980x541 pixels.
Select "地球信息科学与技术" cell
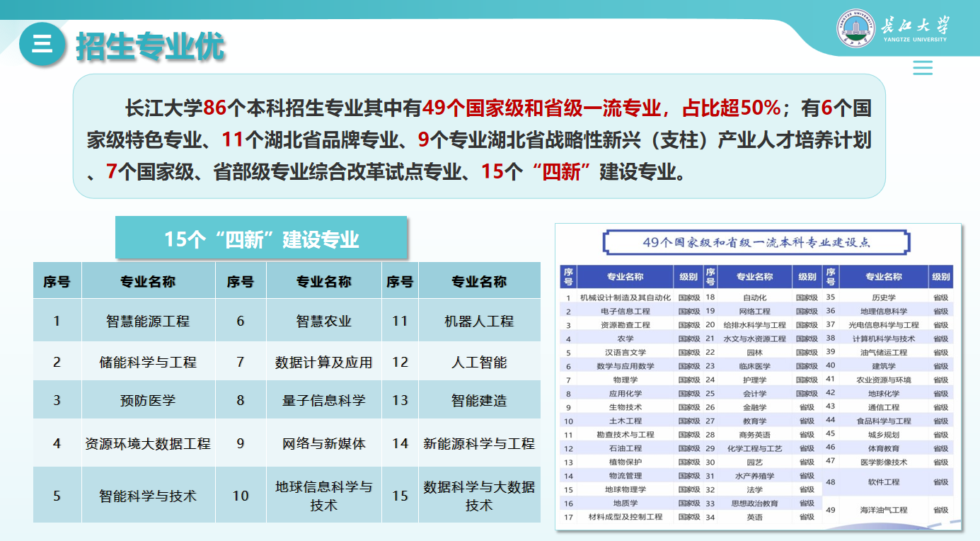click(x=324, y=496)
